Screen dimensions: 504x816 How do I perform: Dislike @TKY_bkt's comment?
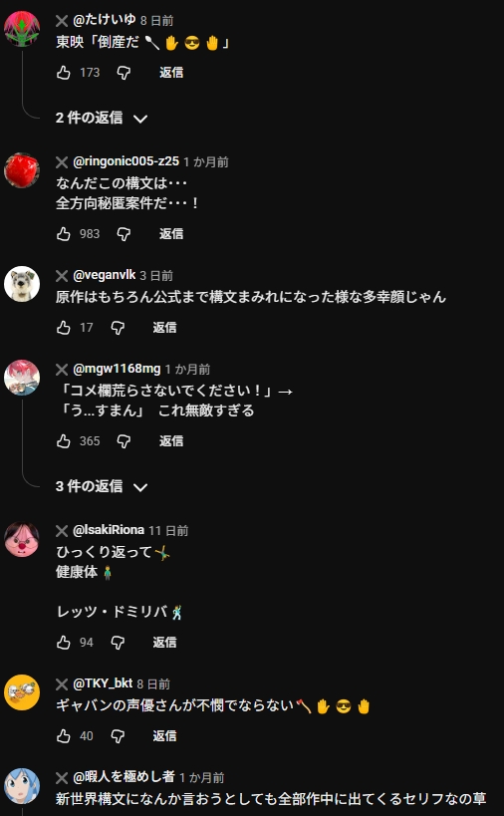point(118,736)
